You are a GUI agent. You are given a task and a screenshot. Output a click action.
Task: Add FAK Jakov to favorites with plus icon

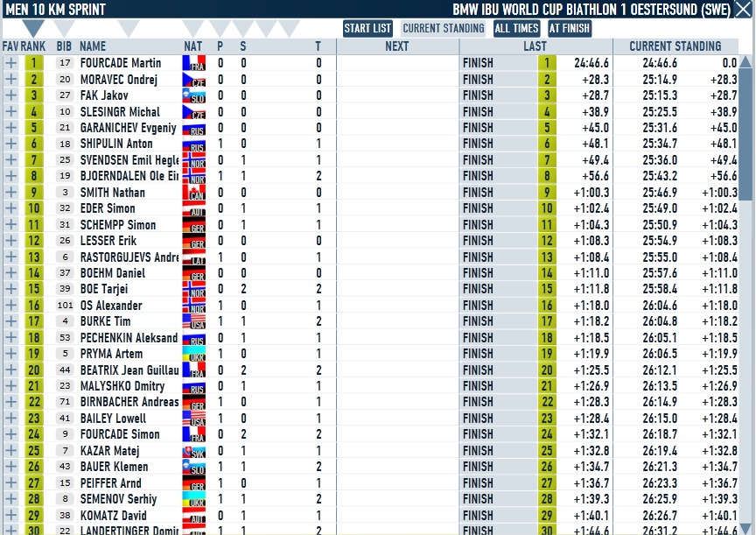click(10, 95)
